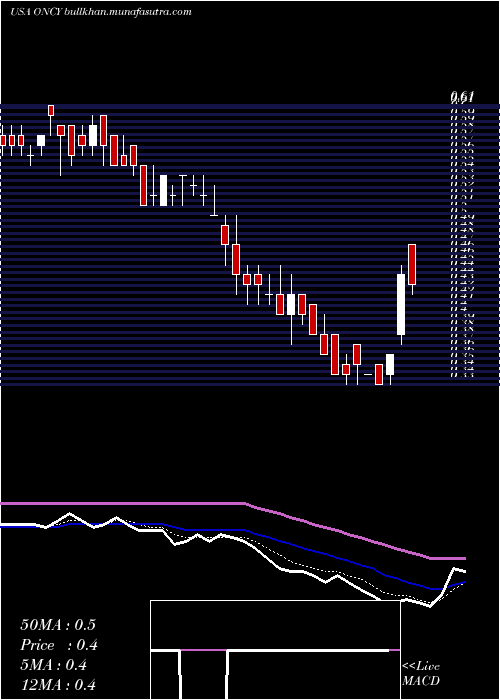Click the white-outlined MACD box

[x=275, y=650]
